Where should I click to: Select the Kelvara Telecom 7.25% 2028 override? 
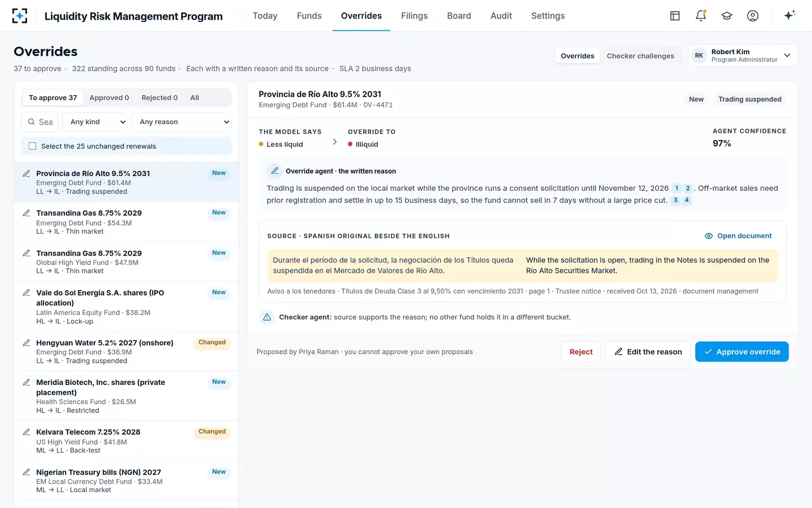click(126, 441)
